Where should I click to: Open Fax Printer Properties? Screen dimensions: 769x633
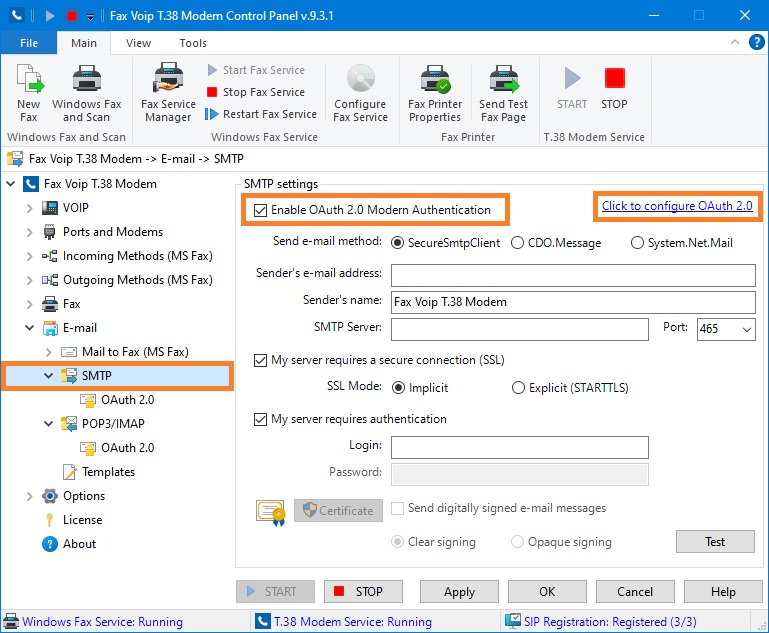pos(435,93)
